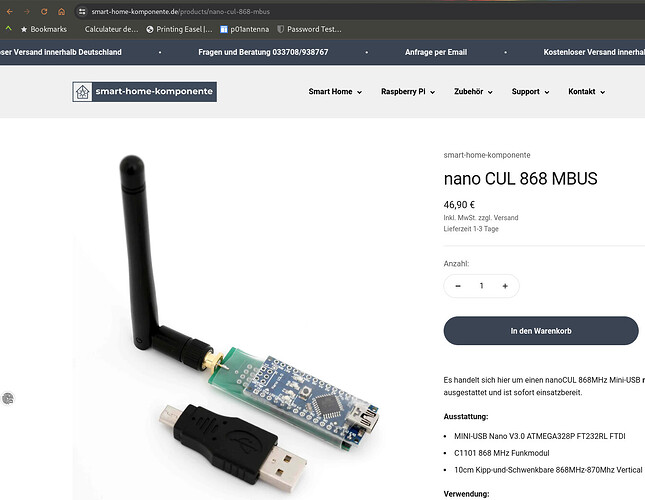Click the browser forward arrow
The image size is (645, 500).
(x=27, y=12)
